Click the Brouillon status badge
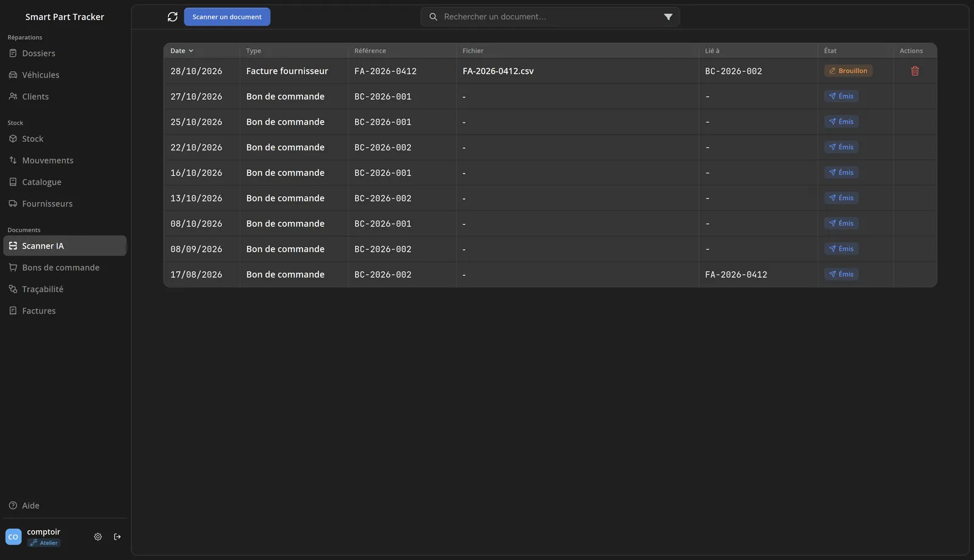The height and width of the screenshot is (560, 974). [x=848, y=71]
